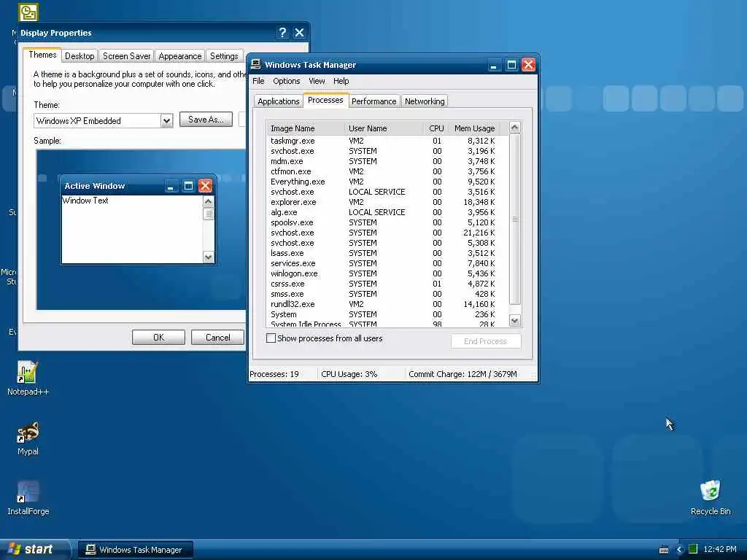Open the View menu in Task Manager
Viewport: 747px width, 560px height.
pyautogui.click(x=317, y=81)
